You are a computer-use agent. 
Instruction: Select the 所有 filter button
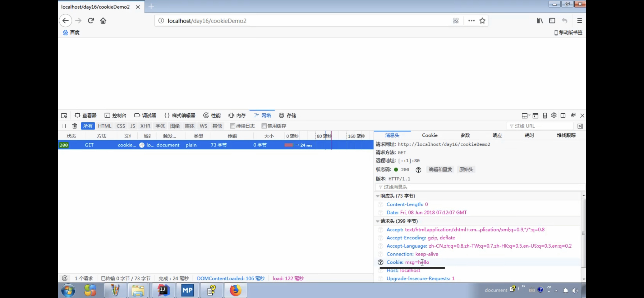coord(88,126)
